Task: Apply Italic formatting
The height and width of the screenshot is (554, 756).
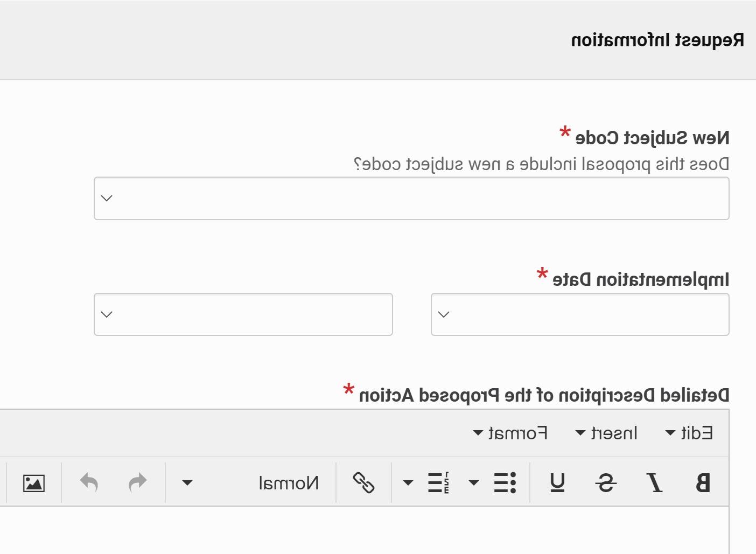Action: 655,482
